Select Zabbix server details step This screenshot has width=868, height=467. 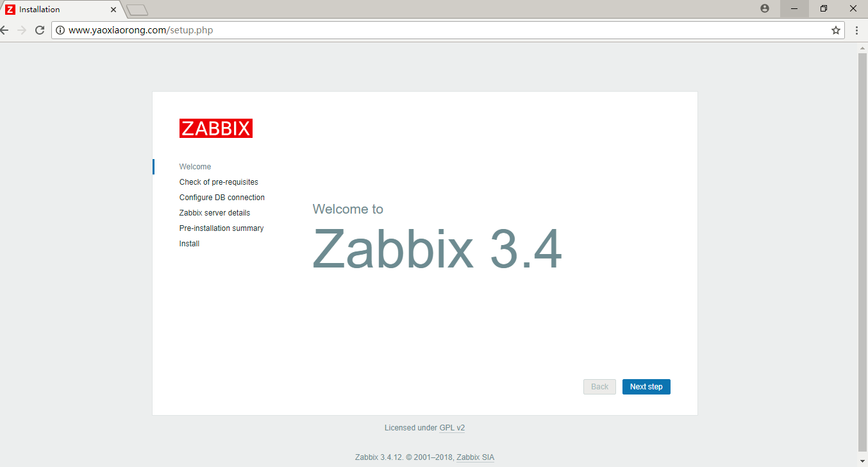tap(215, 213)
